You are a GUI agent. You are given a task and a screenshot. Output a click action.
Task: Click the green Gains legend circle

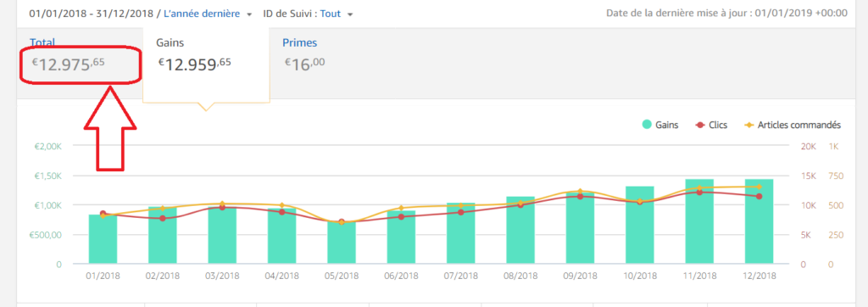[x=647, y=126]
